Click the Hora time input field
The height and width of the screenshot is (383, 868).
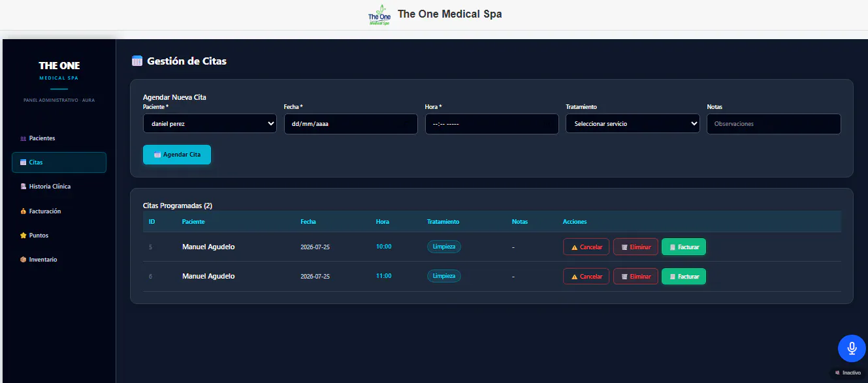click(x=492, y=124)
